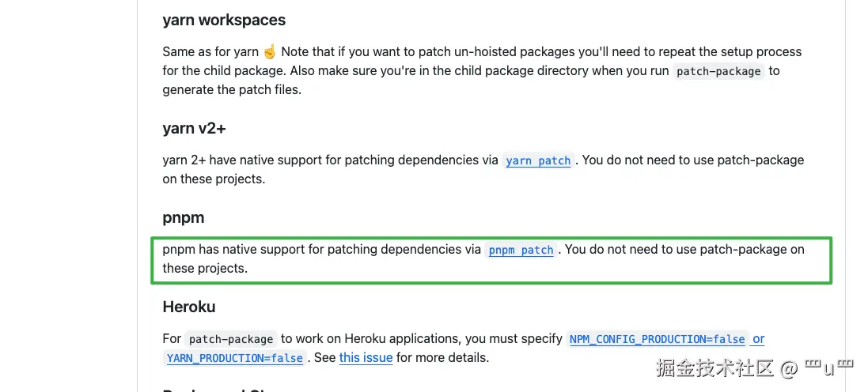Viewport: 868px width, 392px height.
Task: Click the cut-off heading below the Heroku section
Action: [x=214, y=389]
